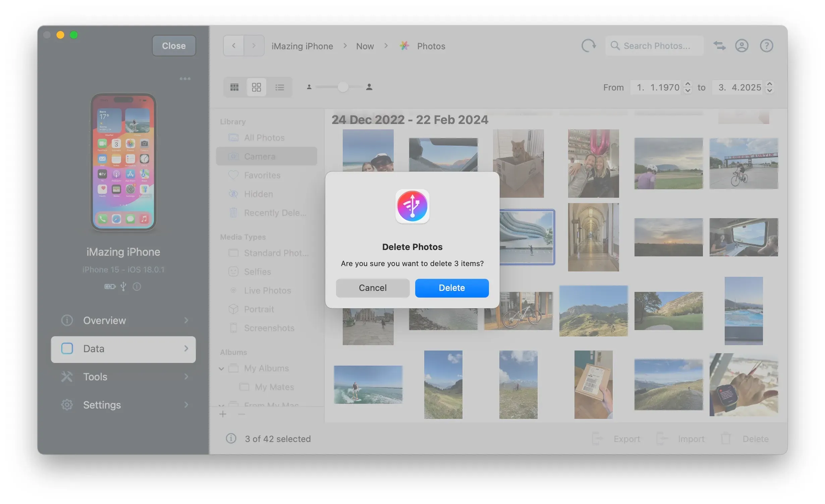
Task: Click the sync arrows icon in toolbar
Action: click(x=720, y=46)
